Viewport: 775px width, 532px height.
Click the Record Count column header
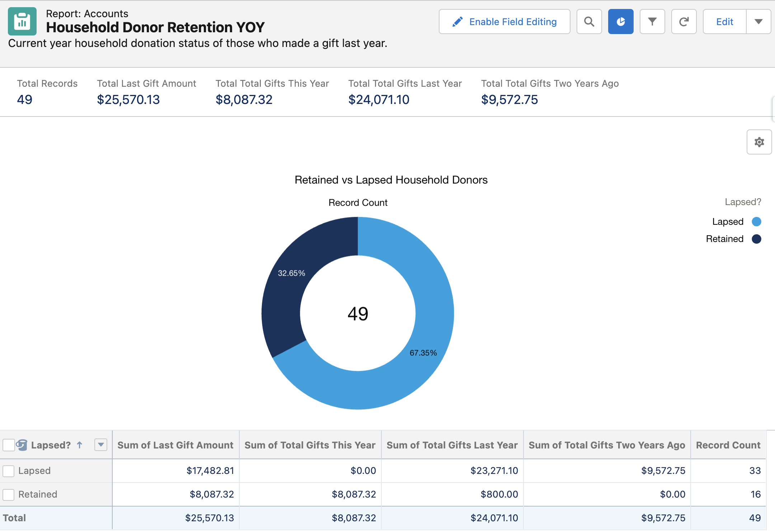click(x=728, y=445)
